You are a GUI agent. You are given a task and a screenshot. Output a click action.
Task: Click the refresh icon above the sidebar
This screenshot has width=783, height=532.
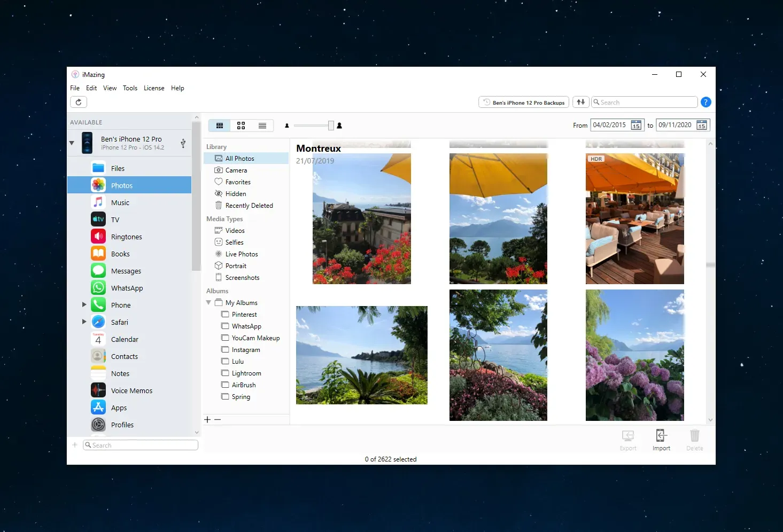[78, 101]
